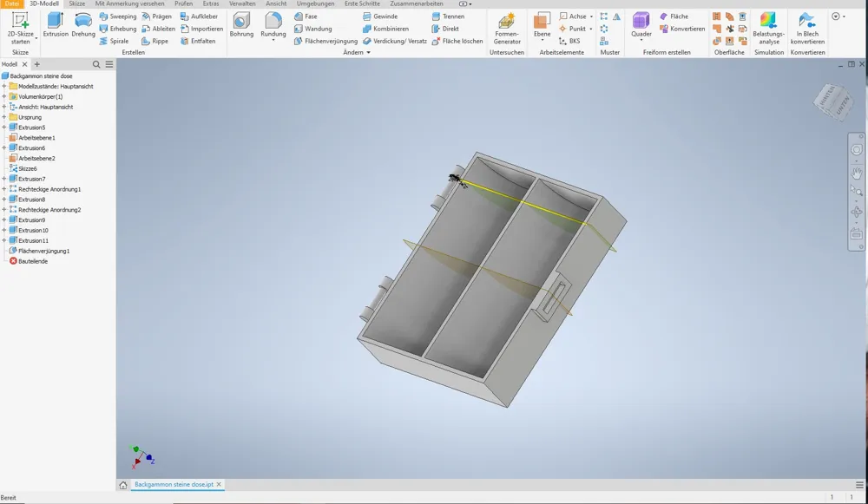Open the Punkt dropdown arrow
This screenshot has height=504, width=868.
(591, 29)
